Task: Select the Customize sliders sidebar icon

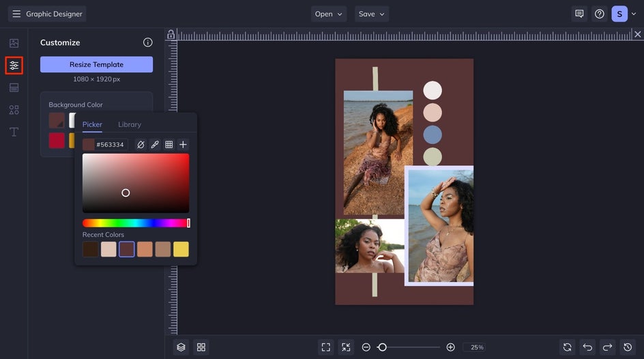Action: coord(14,66)
